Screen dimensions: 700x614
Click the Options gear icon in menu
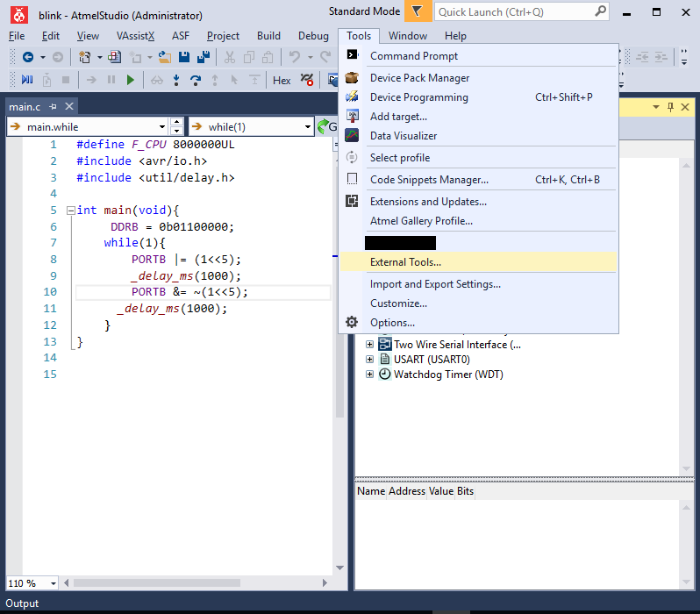[x=352, y=322]
